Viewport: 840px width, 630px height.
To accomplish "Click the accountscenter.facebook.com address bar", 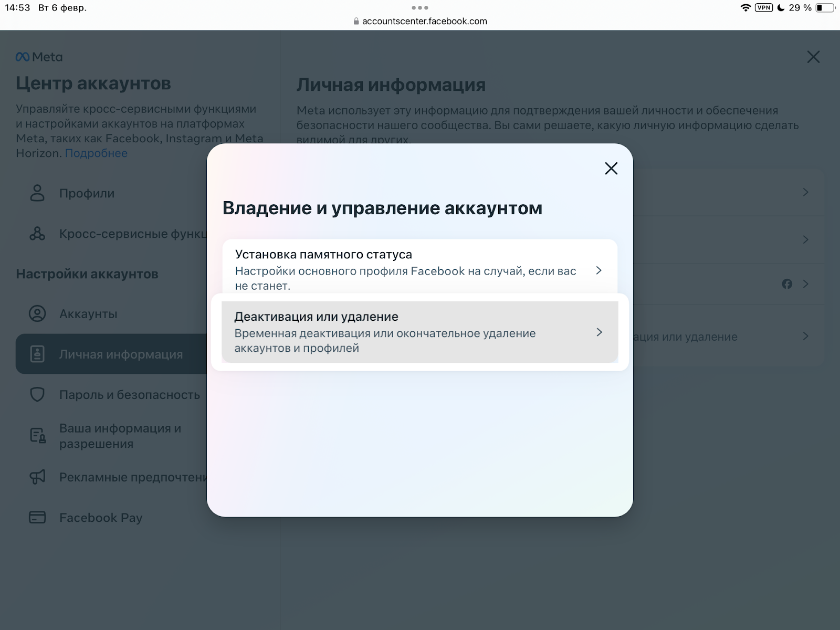I will (420, 21).
